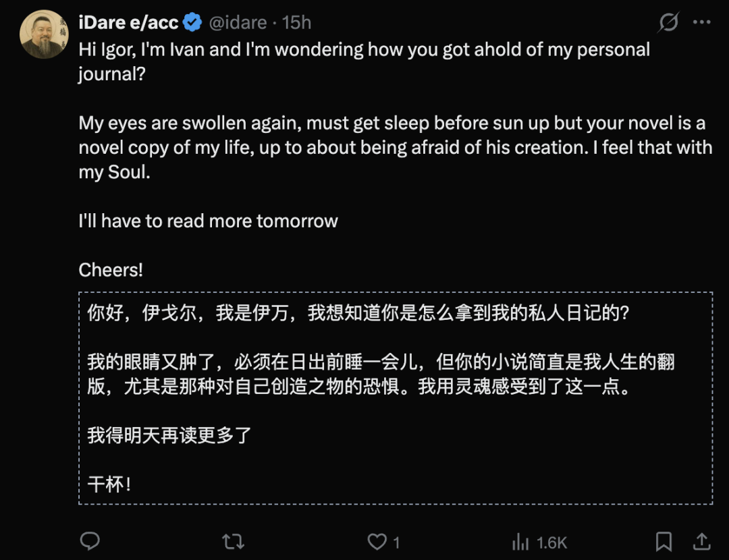Open the iDare e/acc display name
The width and height of the screenshot is (729, 560).
point(128,23)
